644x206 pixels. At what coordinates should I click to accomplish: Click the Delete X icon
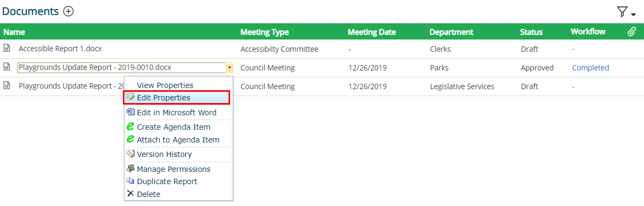[130, 194]
